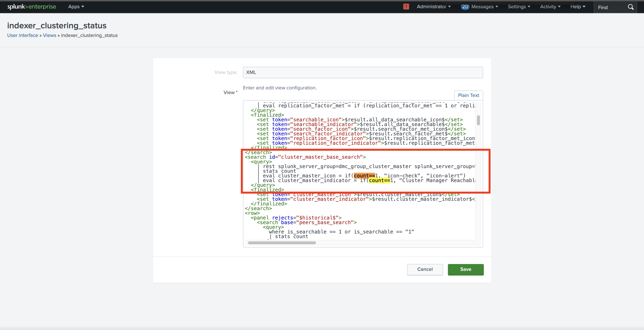Image resolution: width=644 pixels, height=330 pixels.
Task: Go to User interface breadcrumb link
Action: tap(22, 35)
